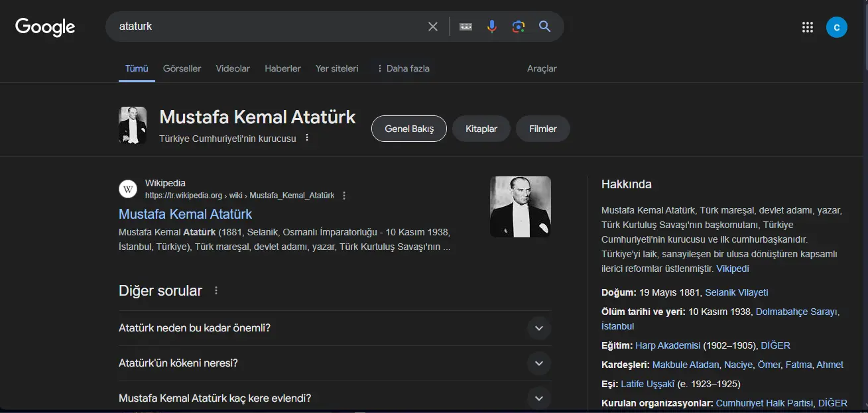Viewport: 868px width, 413px height.
Task: Click the Wikipedia favicon
Action: (128, 189)
